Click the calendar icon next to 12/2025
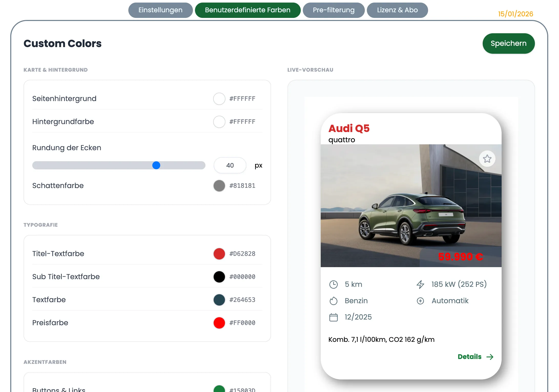Screen dimensions: 559x392 [334, 317]
